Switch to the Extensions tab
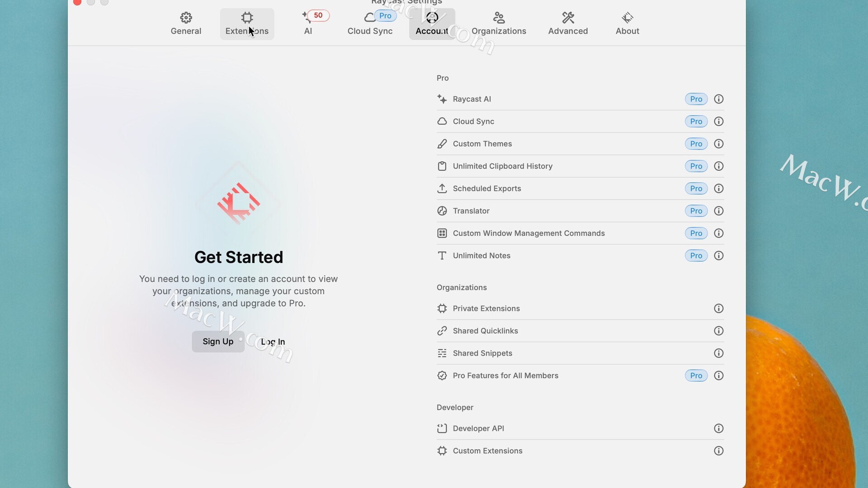868x488 pixels. click(x=247, y=23)
